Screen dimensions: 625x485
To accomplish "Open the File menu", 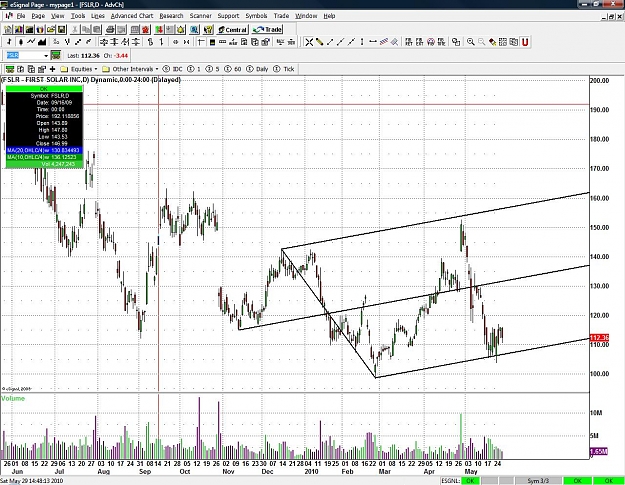I will 21,16.
